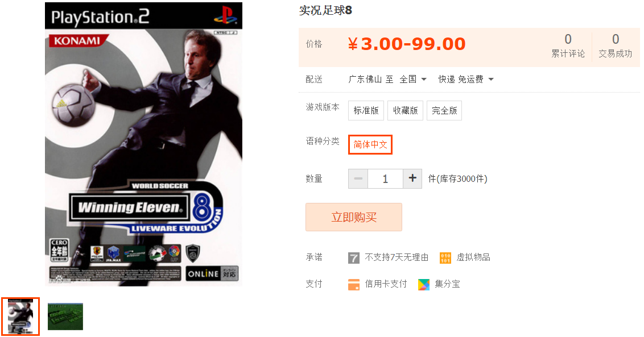Select the 完全版 game version
644x337 pixels.
tap(444, 110)
